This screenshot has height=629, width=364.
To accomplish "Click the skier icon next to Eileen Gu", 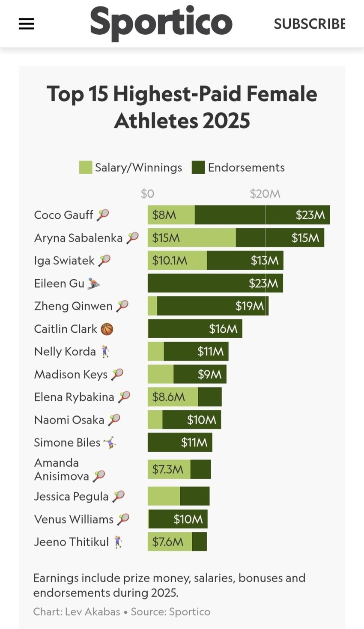I will (93, 283).
